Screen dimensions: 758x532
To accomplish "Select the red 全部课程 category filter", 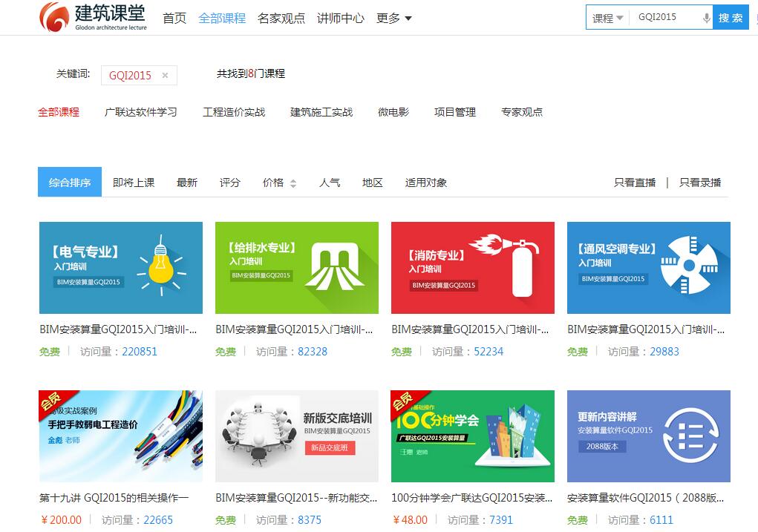I will [x=59, y=112].
